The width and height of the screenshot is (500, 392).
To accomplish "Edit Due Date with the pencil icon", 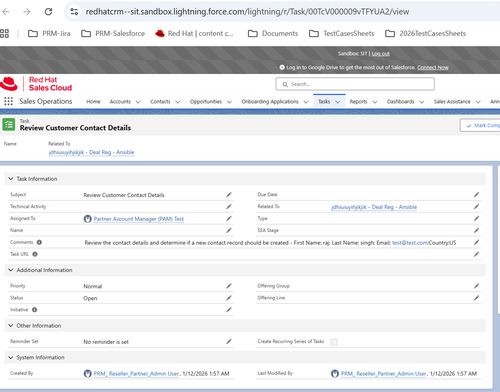I will [x=476, y=195].
